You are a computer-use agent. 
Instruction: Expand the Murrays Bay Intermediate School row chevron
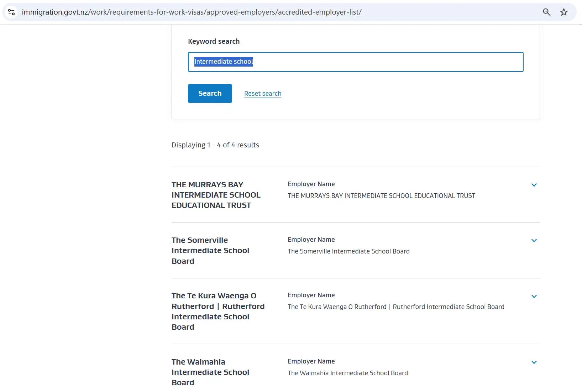click(534, 185)
